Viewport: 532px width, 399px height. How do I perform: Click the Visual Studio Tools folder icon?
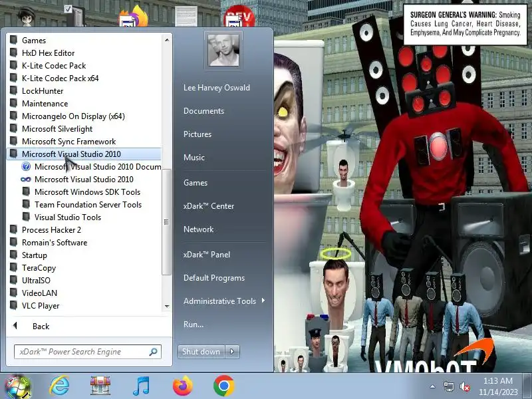click(x=26, y=217)
